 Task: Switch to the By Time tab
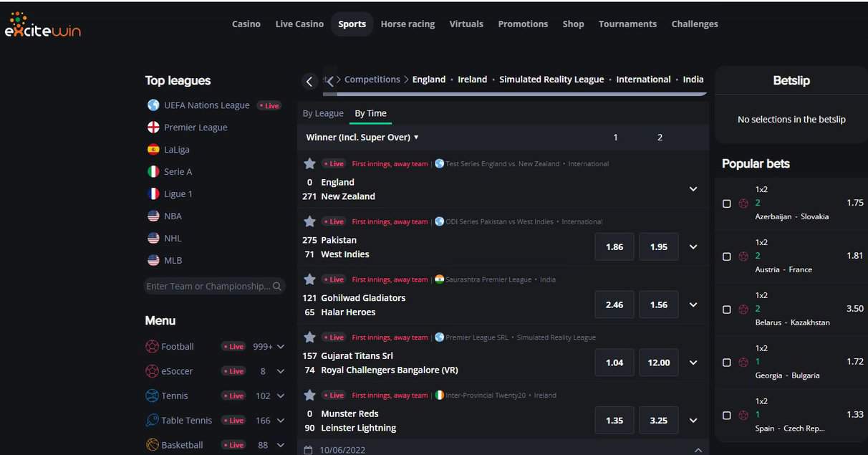[371, 113]
